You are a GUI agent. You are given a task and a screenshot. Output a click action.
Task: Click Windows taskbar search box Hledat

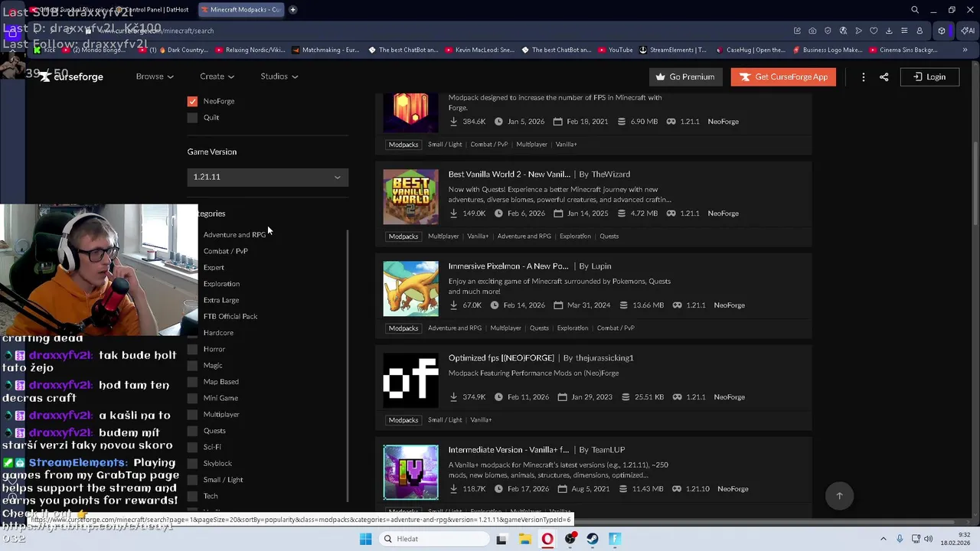coord(435,539)
